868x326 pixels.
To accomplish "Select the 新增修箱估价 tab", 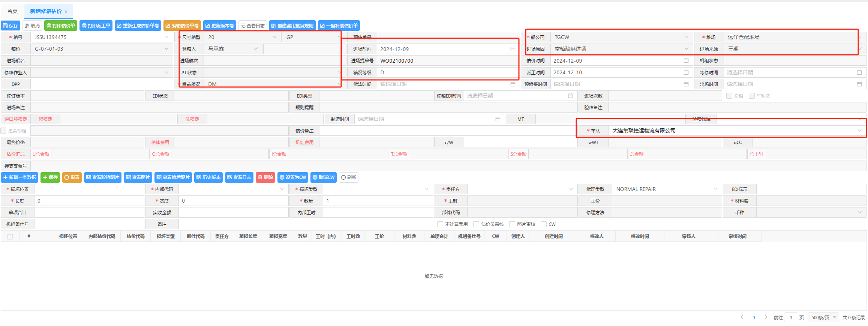I will (46, 11).
